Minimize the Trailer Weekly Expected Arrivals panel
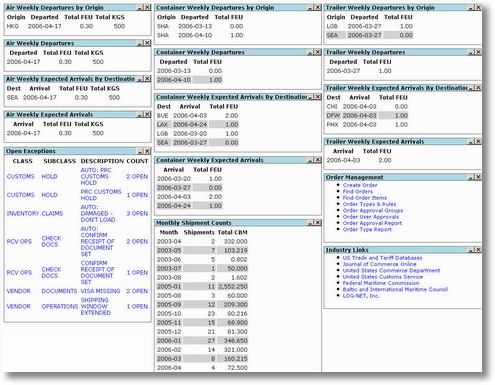Viewport: 495px width, 385px height. (471, 141)
